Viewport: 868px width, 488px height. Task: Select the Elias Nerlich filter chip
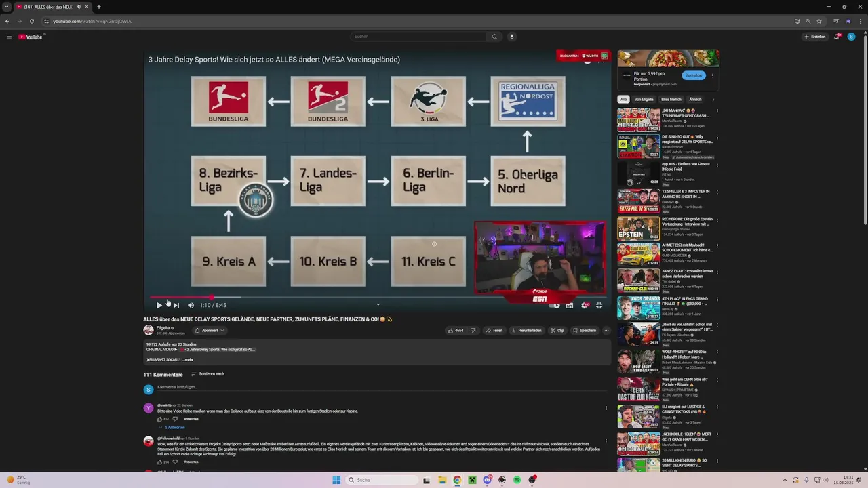point(671,99)
